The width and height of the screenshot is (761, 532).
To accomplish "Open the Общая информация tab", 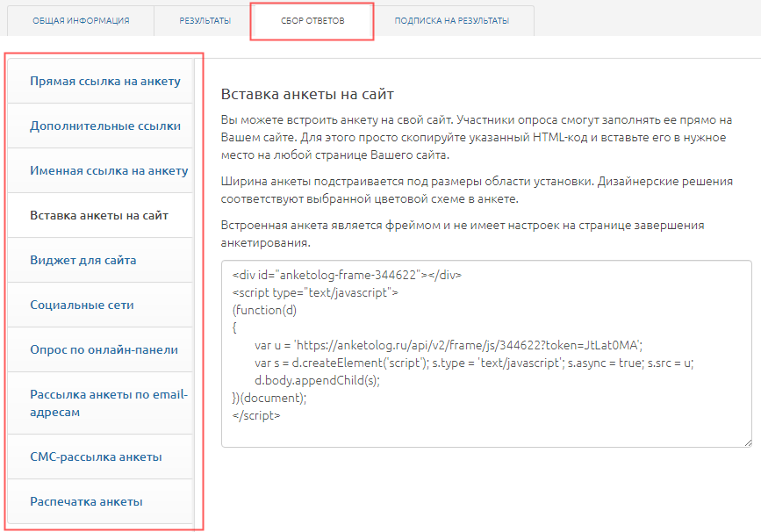I will [81, 20].
